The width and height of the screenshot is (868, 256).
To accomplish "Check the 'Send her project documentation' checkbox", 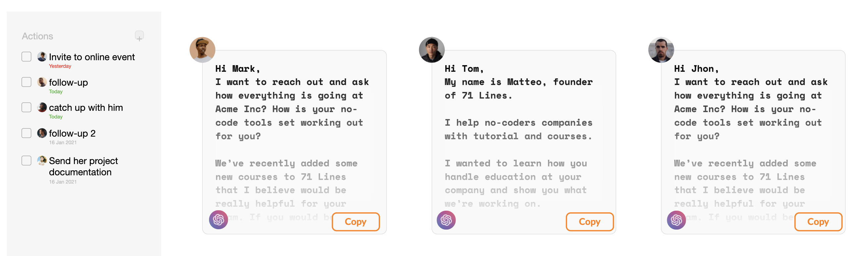I will (26, 160).
